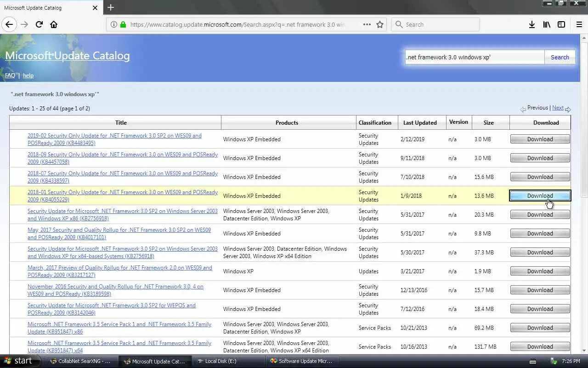Open the KB3189598 rollup link
This screenshot has width=588, height=368.
(x=115, y=290)
